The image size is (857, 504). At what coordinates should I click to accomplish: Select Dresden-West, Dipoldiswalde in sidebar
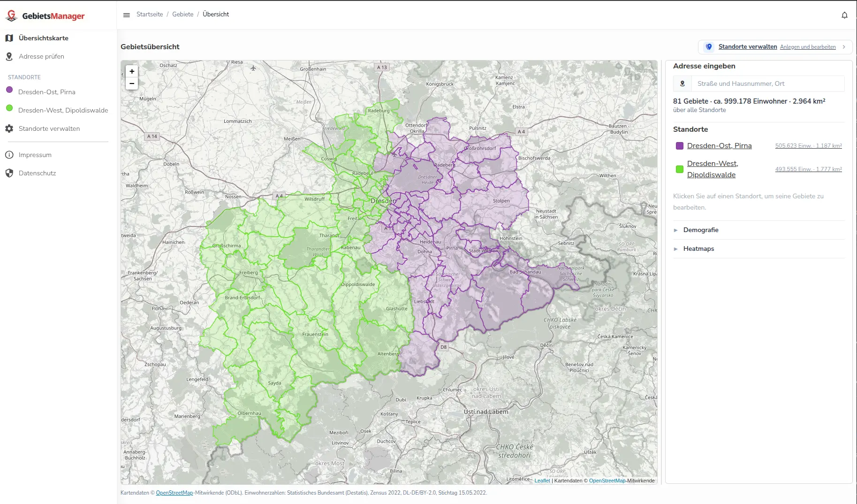[x=63, y=110]
